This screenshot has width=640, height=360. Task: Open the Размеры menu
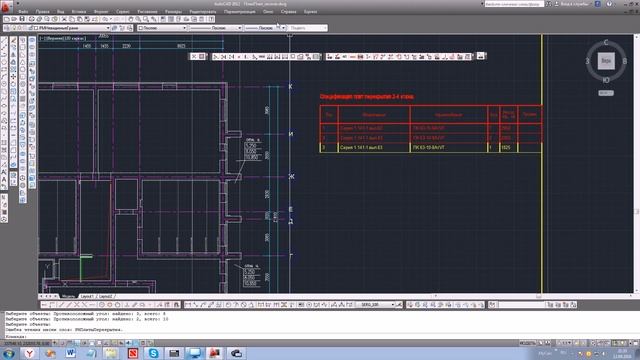(173, 12)
